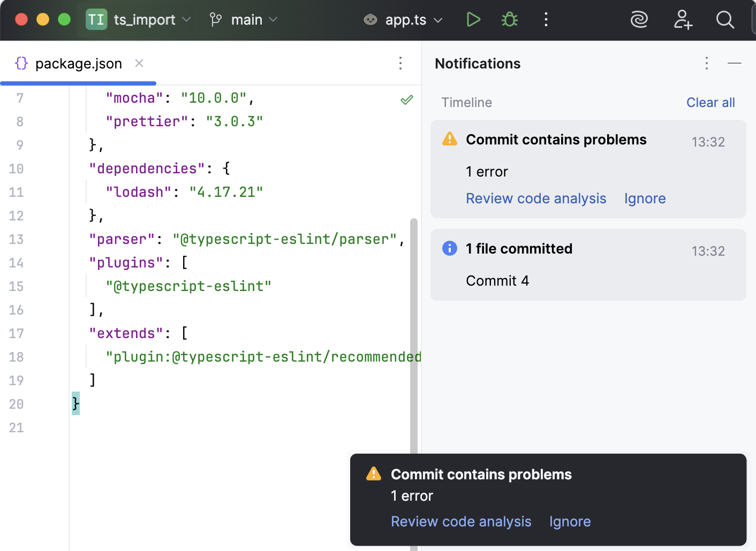This screenshot has width=756, height=551.
Task: Select the Timeline section in Notifications
Action: pyautogui.click(x=466, y=102)
